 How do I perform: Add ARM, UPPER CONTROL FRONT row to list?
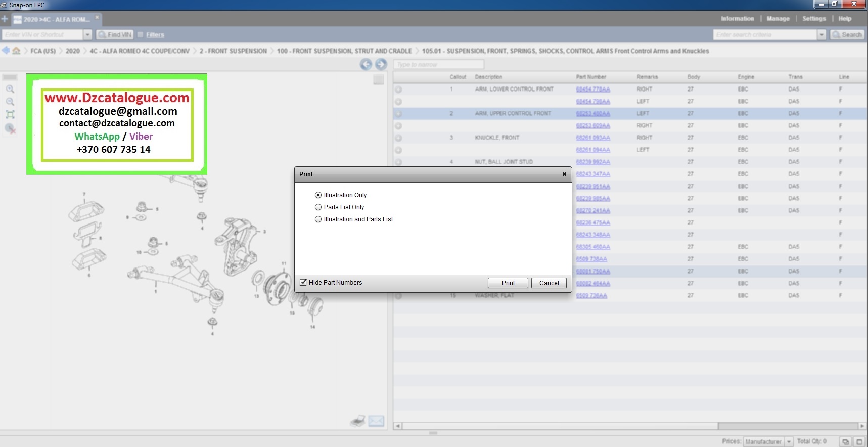[x=398, y=114]
